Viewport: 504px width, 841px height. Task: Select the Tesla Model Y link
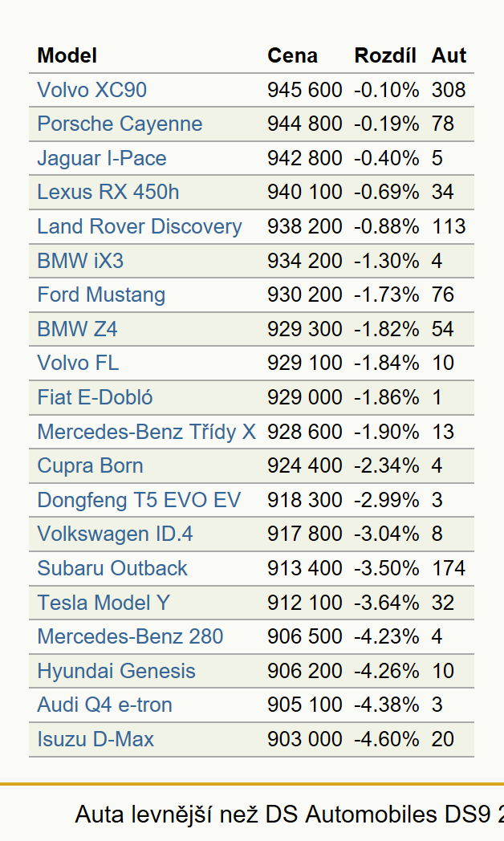click(104, 603)
